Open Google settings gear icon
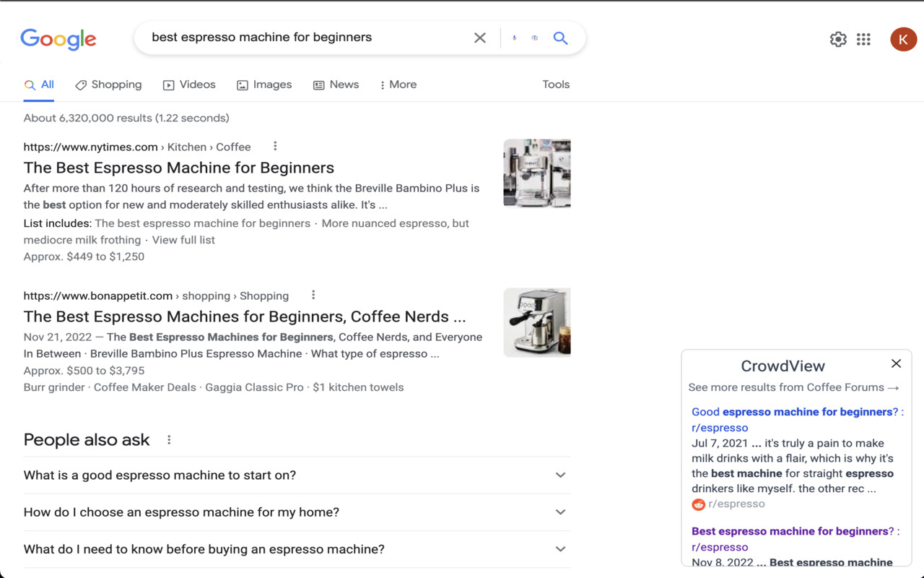The height and width of the screenshot is (578, 924). 838,39
